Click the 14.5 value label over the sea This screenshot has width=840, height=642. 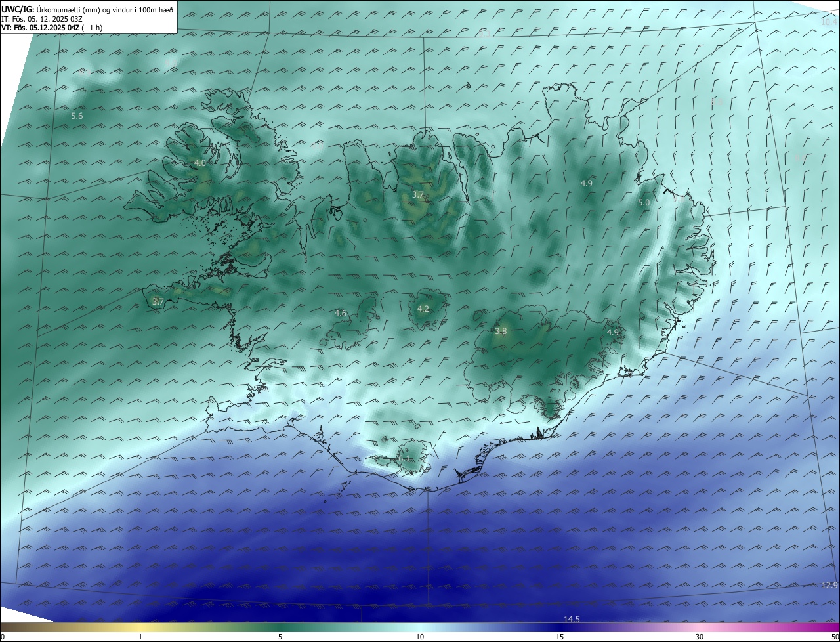pyautogui.click(x=572, y=619)
